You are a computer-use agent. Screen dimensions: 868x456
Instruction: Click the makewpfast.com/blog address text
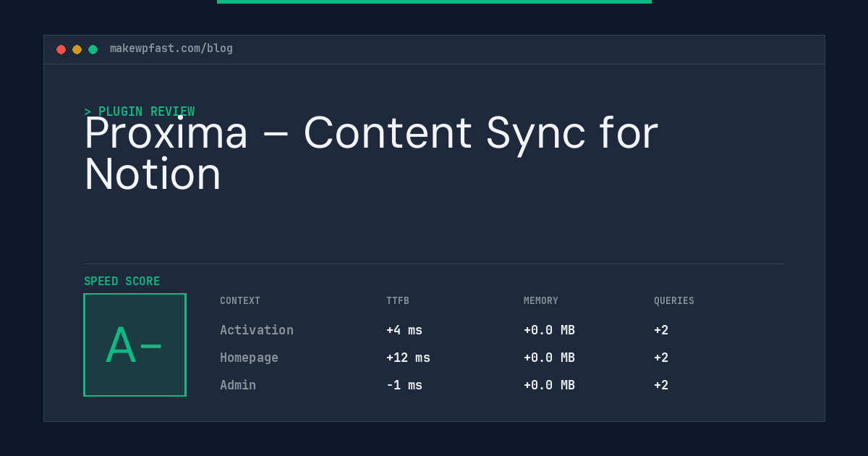[x=171, y=48]
